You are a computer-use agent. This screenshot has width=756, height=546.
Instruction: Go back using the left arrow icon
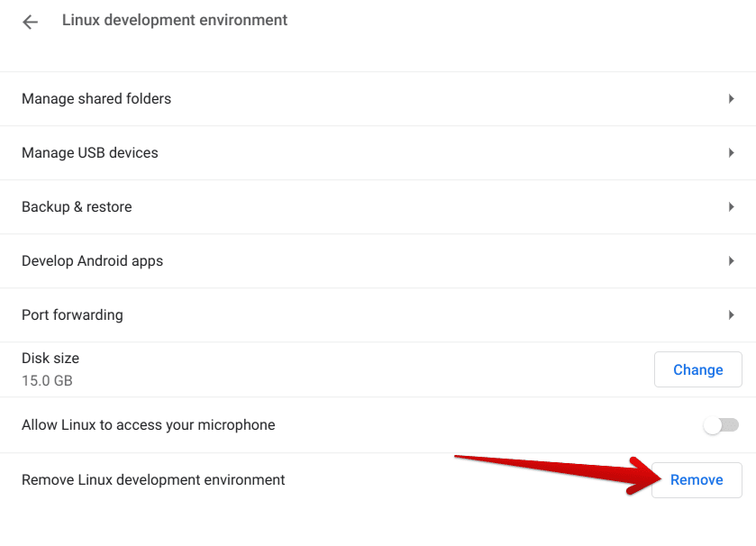click(x=30, y=22)
